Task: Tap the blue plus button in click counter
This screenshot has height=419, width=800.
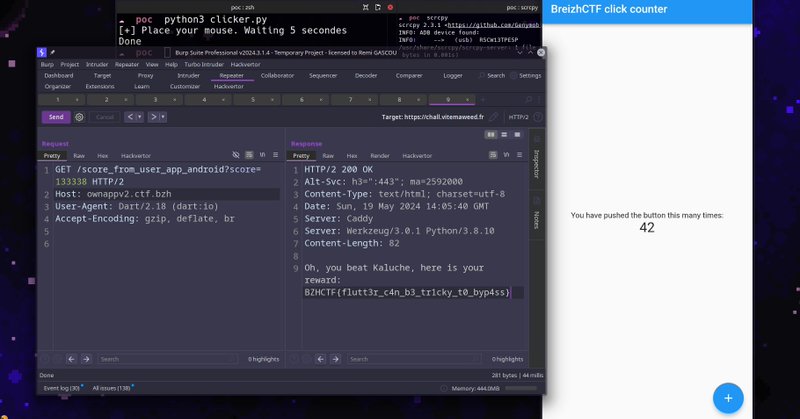Action: coord(728,398)
